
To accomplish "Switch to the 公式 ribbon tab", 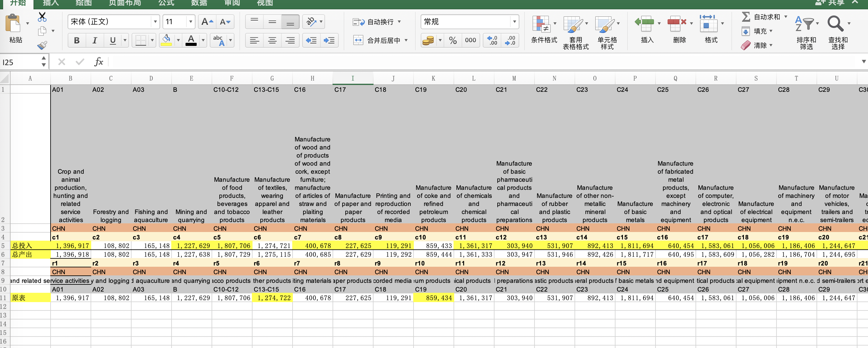I will click(x=166, y=3).
